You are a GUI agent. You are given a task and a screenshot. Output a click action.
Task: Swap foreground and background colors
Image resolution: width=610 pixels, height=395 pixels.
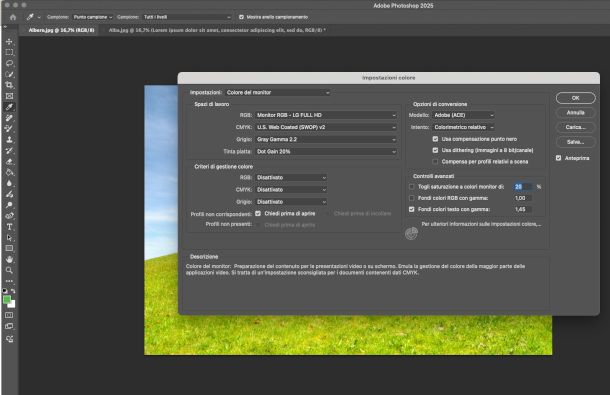[13, 291]
